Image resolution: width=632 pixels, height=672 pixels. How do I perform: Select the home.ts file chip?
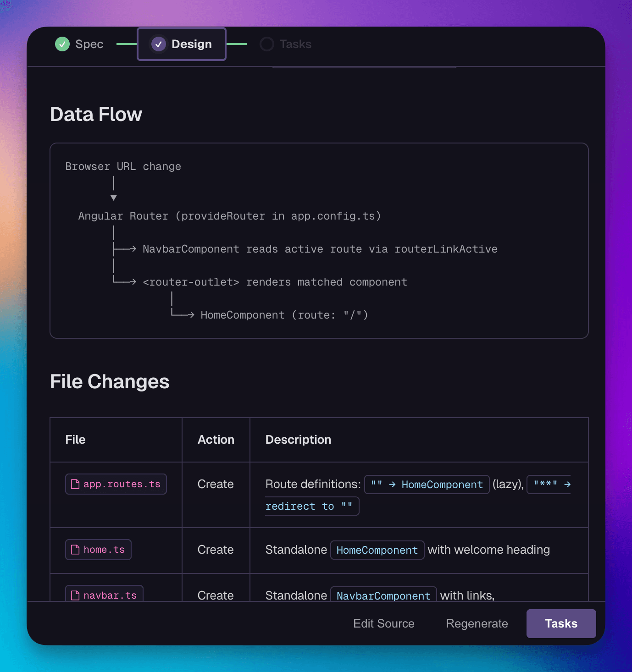(98, 550)
